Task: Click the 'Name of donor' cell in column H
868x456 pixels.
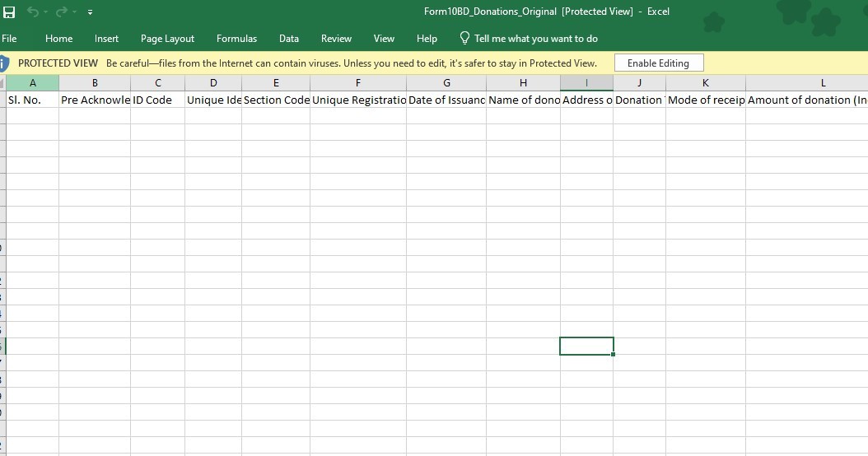Action: 523,100
